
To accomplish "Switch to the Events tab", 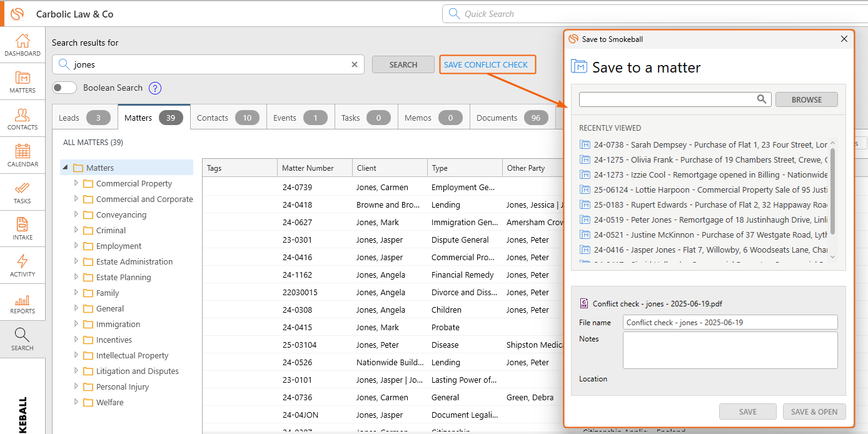I will point(300,118).
